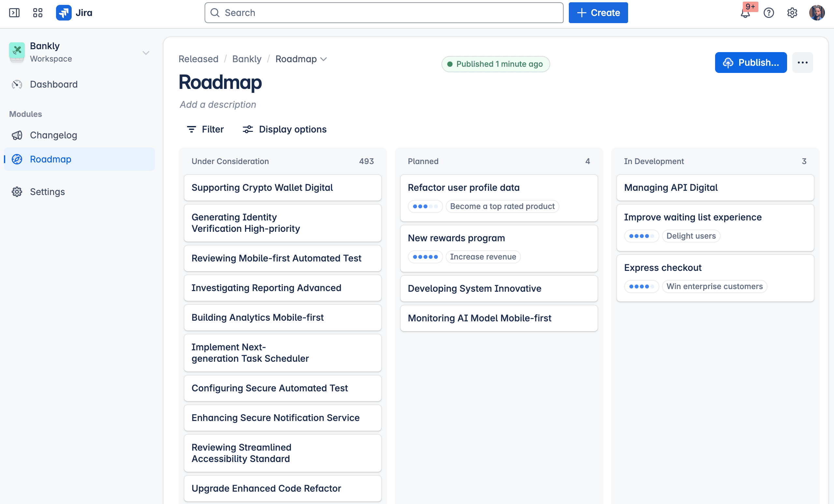Click the Jira logo icon
The image size is (834, 504).
64,13
